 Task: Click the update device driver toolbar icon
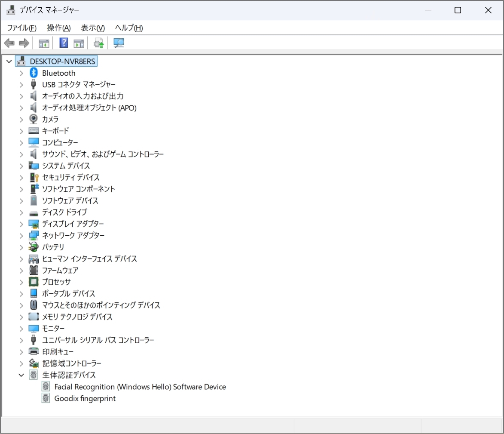pos(99,43)
